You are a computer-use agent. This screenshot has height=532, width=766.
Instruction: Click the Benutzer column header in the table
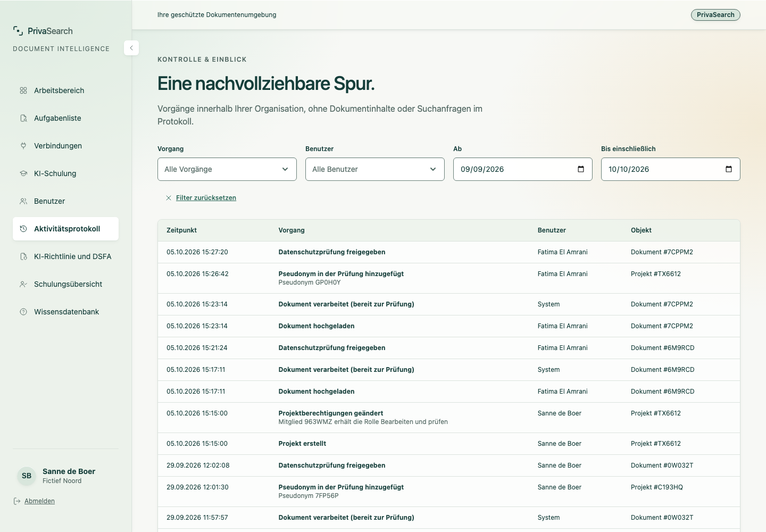click(552, 230)
